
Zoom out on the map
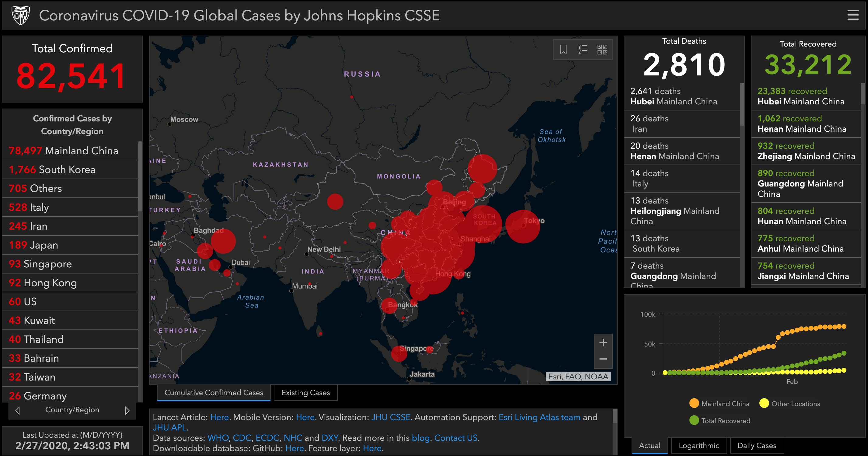click(603, 359)
